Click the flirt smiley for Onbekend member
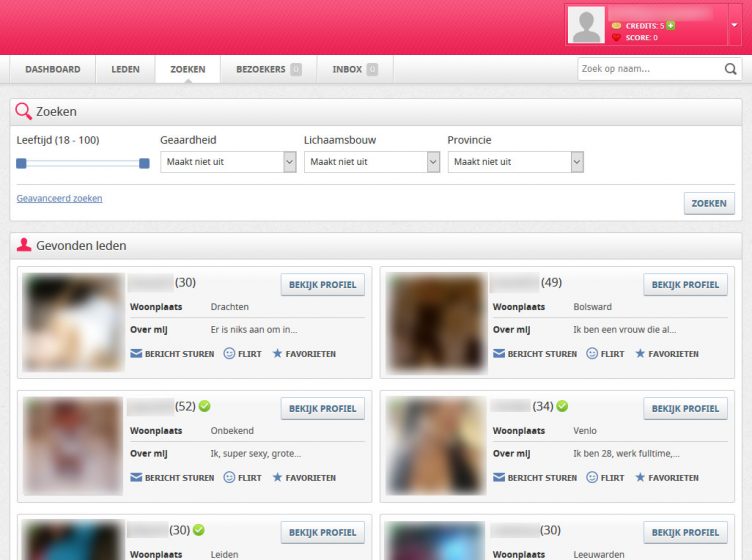This screenshot has height=560, width=752. coord(229,478)
